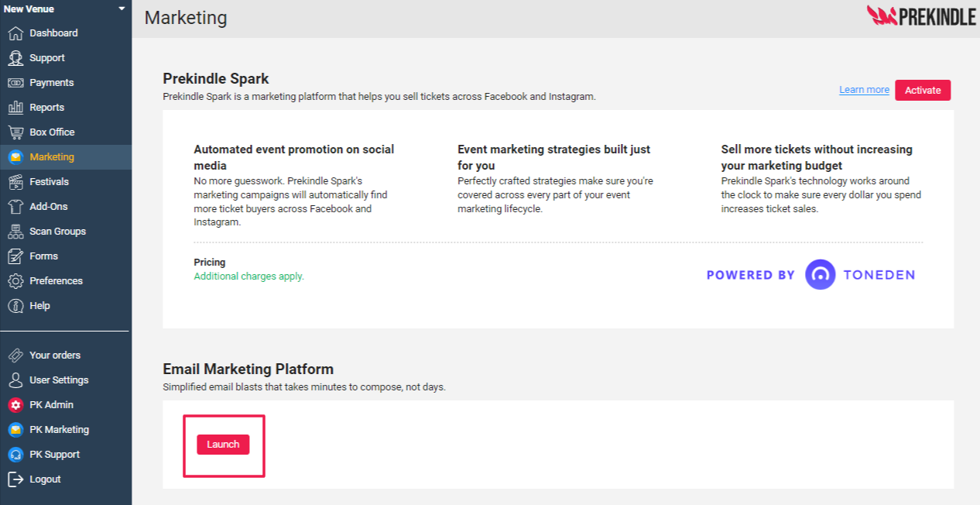The image size is (980, 505).
Task: Go to Your orders in sidebar
Action: (x=54, y=356)
